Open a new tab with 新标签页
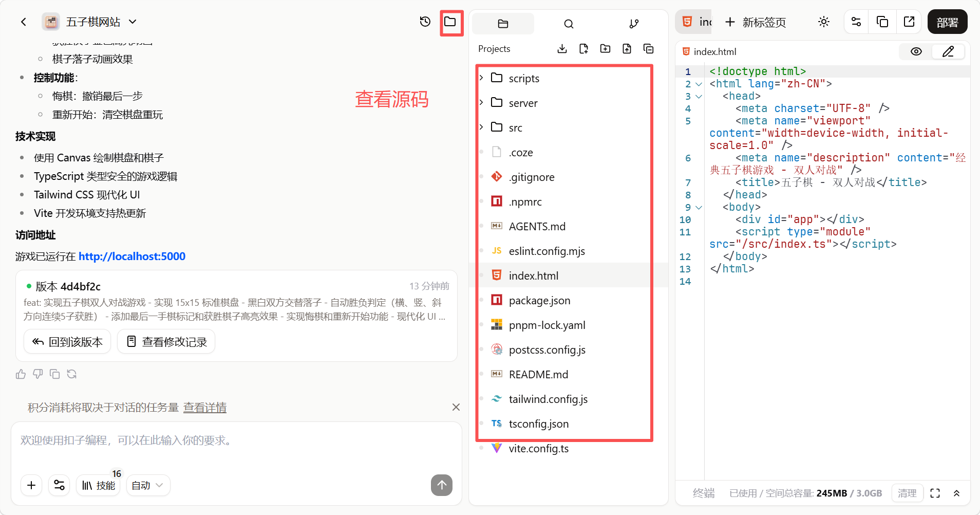The height and width of the screenshot is (515, 980). (x=756, y=22)
